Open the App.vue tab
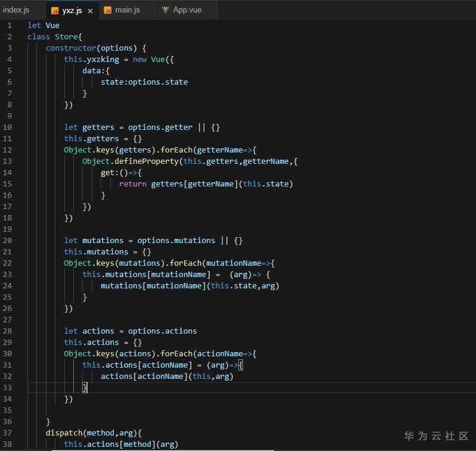The height and width of the screenshot is (451, 476). tap(187, 10)
